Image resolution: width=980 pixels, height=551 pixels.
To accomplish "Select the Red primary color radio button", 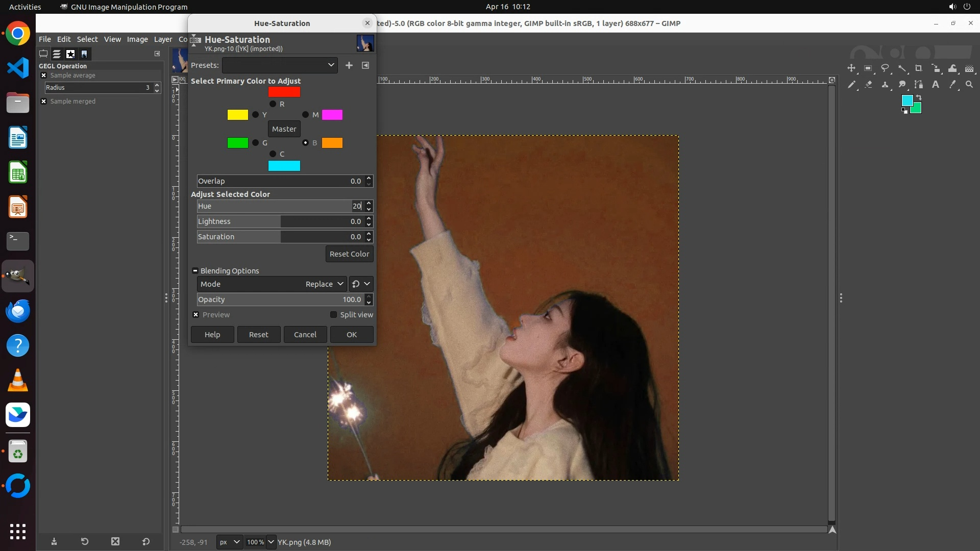I will 273,104.
